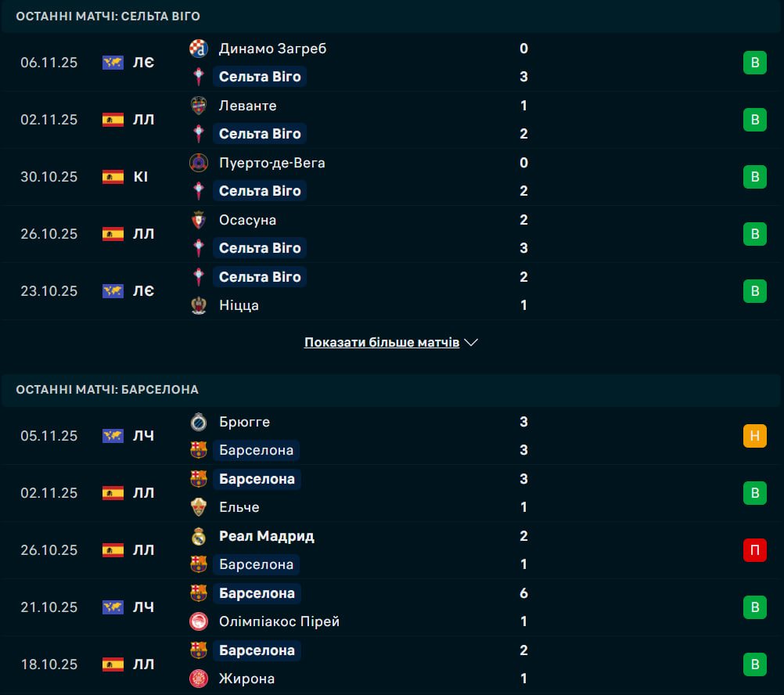The height and width of the screenshot is (695, 784).
Task: Click the Club Brugge crest
Action: pos(199,422)
